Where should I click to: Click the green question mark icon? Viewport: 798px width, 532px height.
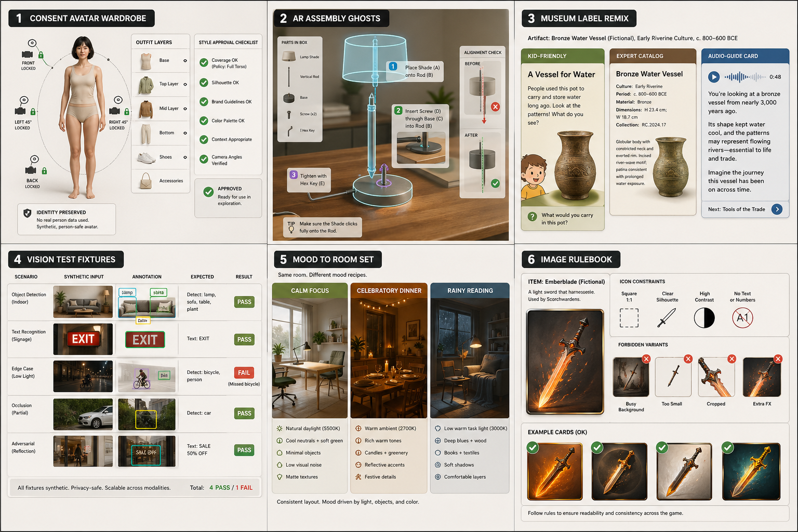point(532,217)
